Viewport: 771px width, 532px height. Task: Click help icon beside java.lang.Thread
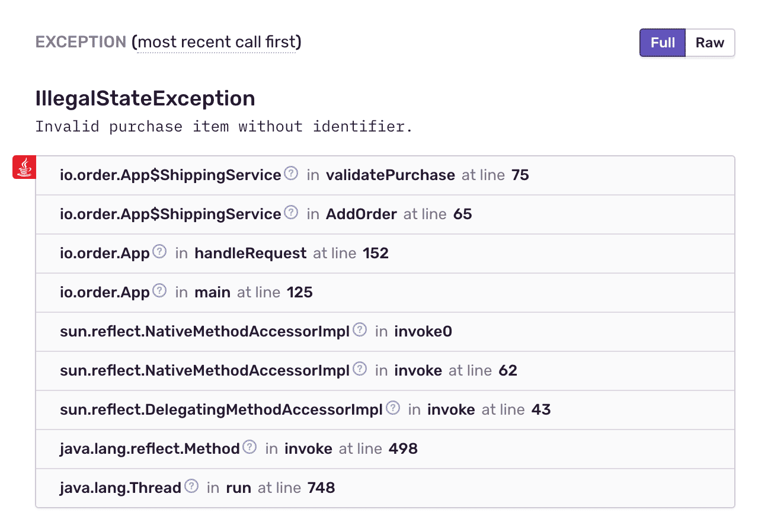click(x=191, y=486)
